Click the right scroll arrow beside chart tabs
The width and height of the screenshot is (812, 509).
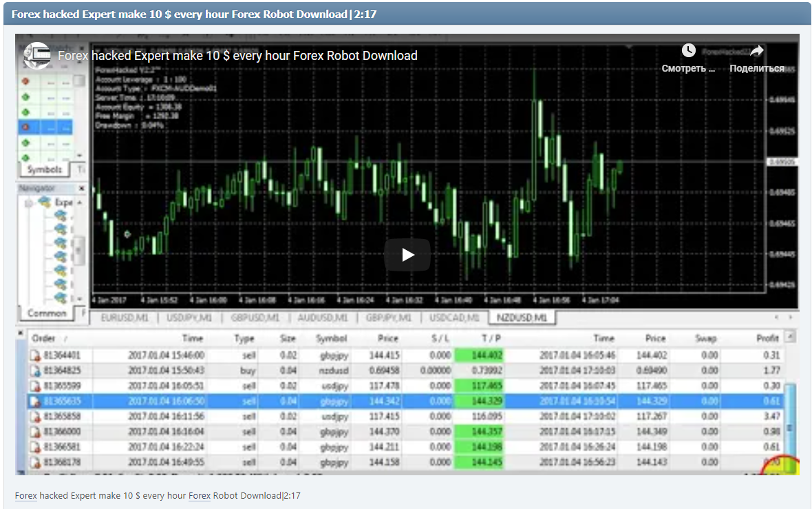(x=792, y=318)
